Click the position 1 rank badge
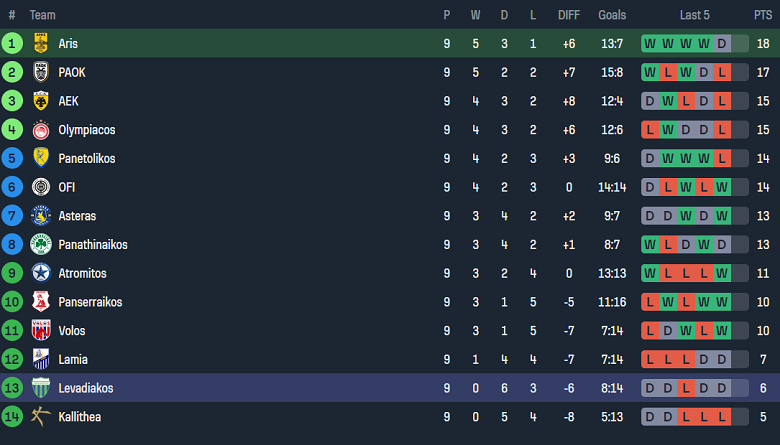 (x=12, y=43)
